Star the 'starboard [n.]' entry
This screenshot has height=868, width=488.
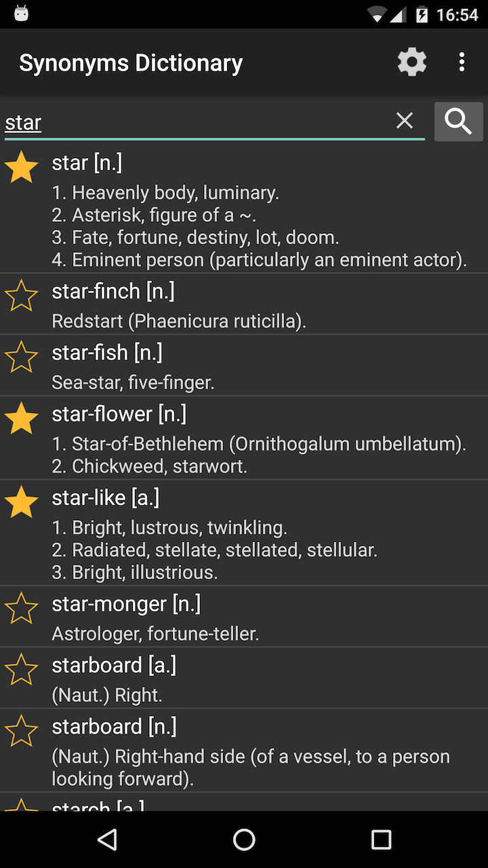pos(22,730)
